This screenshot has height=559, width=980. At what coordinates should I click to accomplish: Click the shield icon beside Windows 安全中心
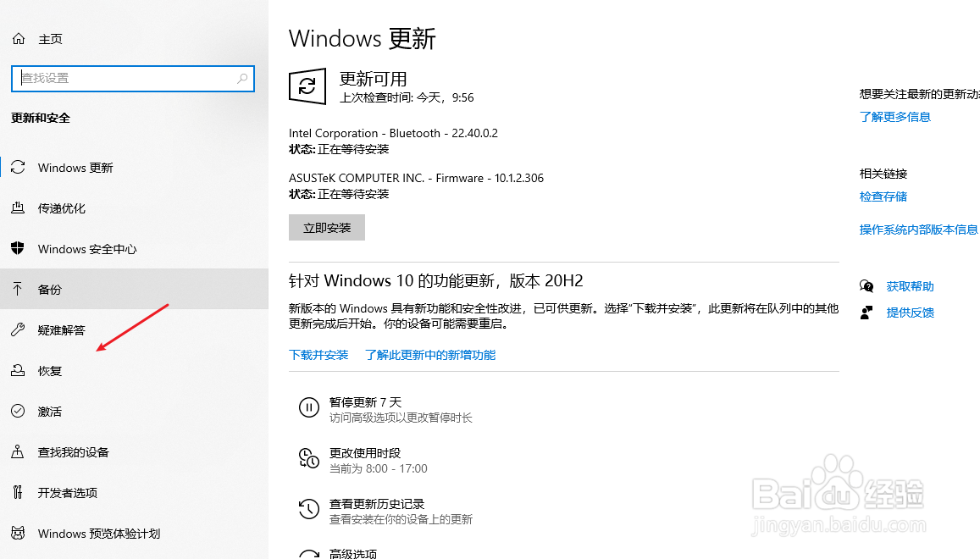(18, 248)
